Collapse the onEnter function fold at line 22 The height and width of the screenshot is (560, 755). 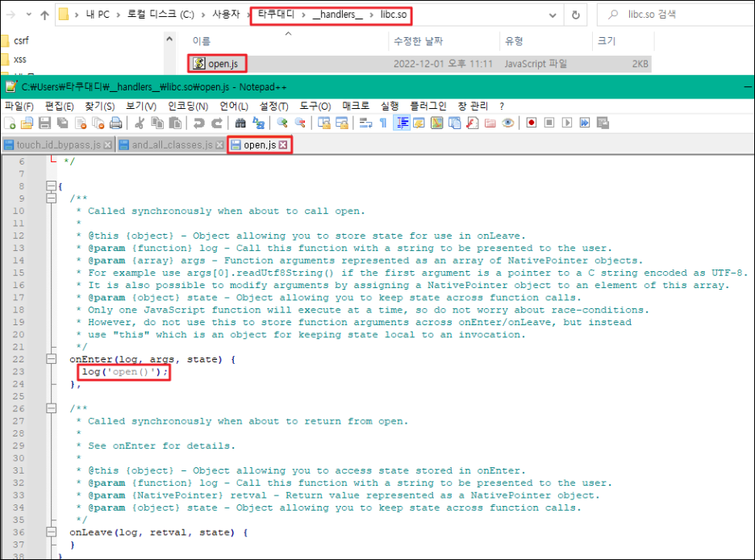[51, 359]
